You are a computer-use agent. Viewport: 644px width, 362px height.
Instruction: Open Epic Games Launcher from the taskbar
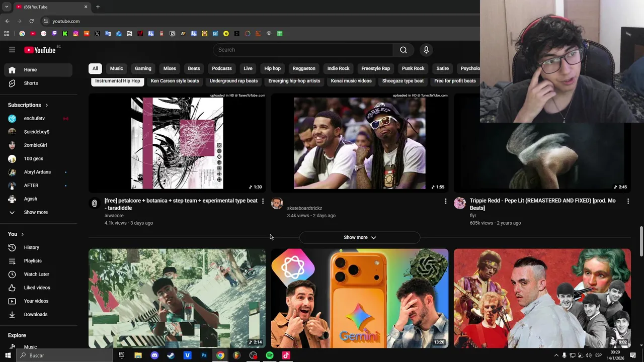point(122,355)
